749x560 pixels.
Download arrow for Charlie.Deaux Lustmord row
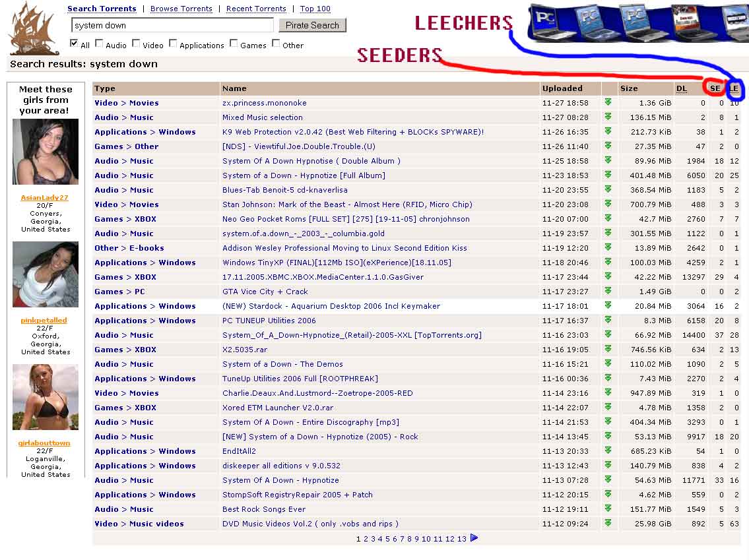(608, 392)
